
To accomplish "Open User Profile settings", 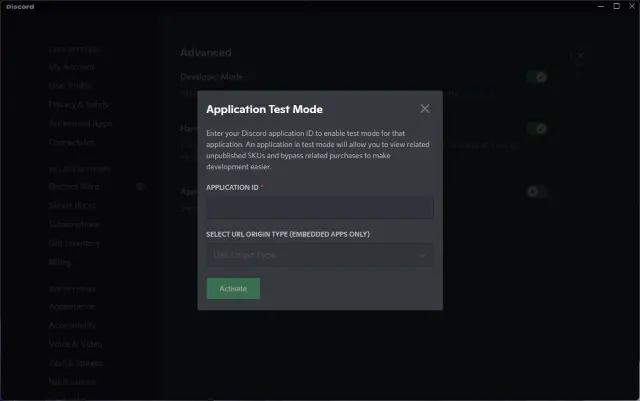I will click(x=71, y=85).
